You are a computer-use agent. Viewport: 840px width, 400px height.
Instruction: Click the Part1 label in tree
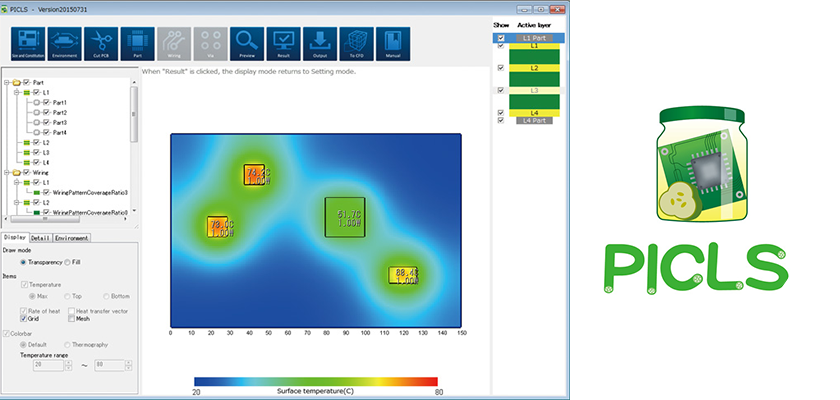(x=59, y=102)
